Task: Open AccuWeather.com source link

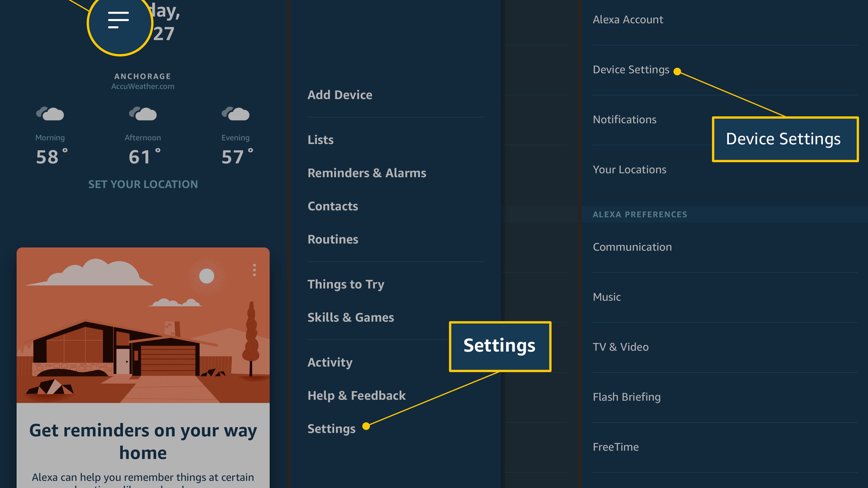Action: click(x=143, y=86)
